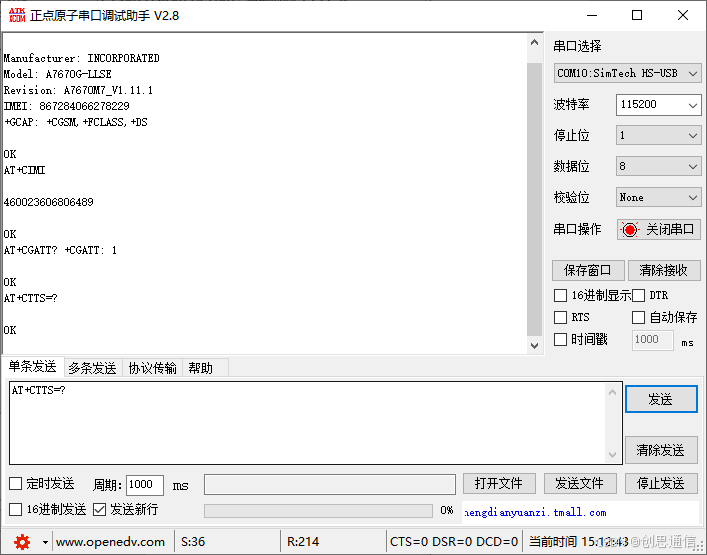Image resolution: width=707 pixels, height=555 pixels.
Task: Enable the 16进制显示 checkbox
Action: pyautogui.click(x=560, y=296)
